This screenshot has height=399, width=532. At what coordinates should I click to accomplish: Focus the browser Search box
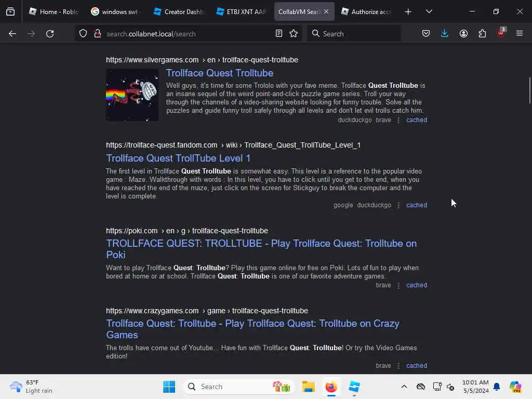pos(354,34)
